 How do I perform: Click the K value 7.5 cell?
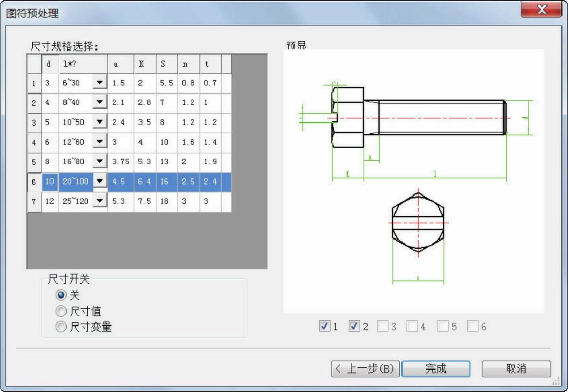[145, 202]
